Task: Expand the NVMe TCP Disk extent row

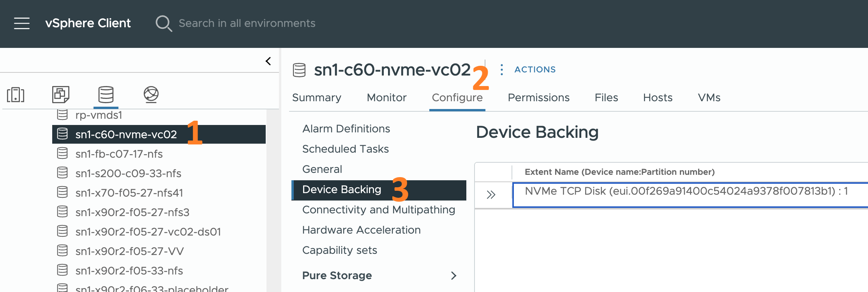Action: pos(490,193)
